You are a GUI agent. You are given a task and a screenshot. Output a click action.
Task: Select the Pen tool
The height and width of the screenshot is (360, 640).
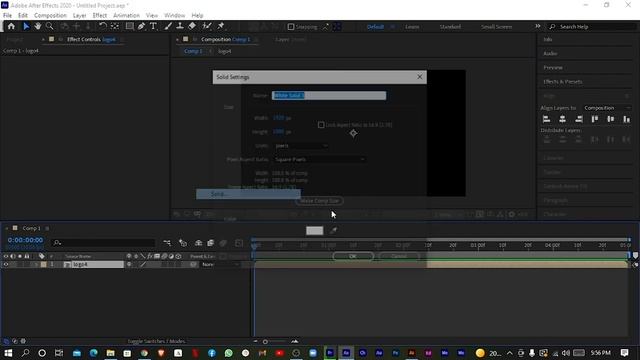(x=141, y=26)
